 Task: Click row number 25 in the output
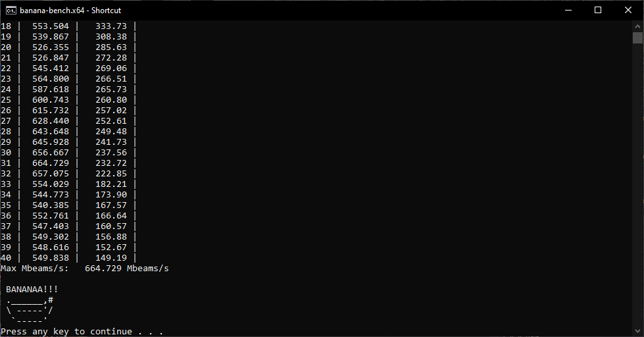coord(6,100)
